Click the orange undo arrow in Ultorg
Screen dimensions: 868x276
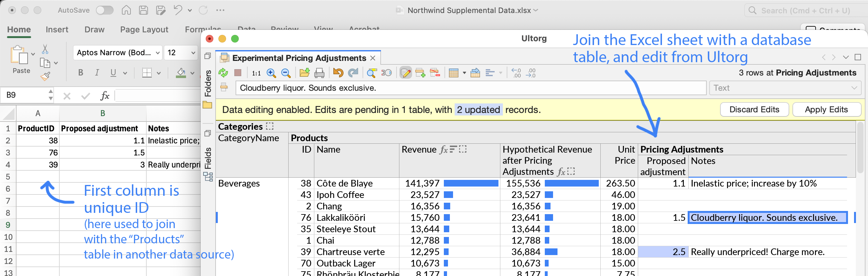click(x=338, y=73)
